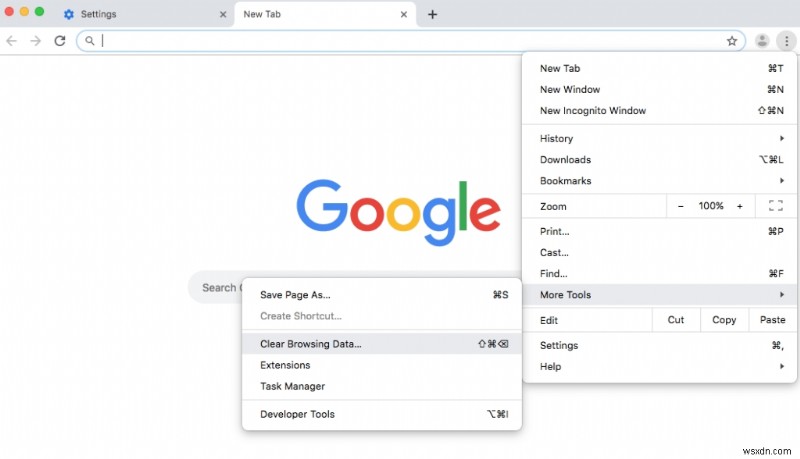Image resolution: width=800 pixels, height=459 pixels.
Task: Select Save Page As… in submenu
Action: [x=382, y=295]
